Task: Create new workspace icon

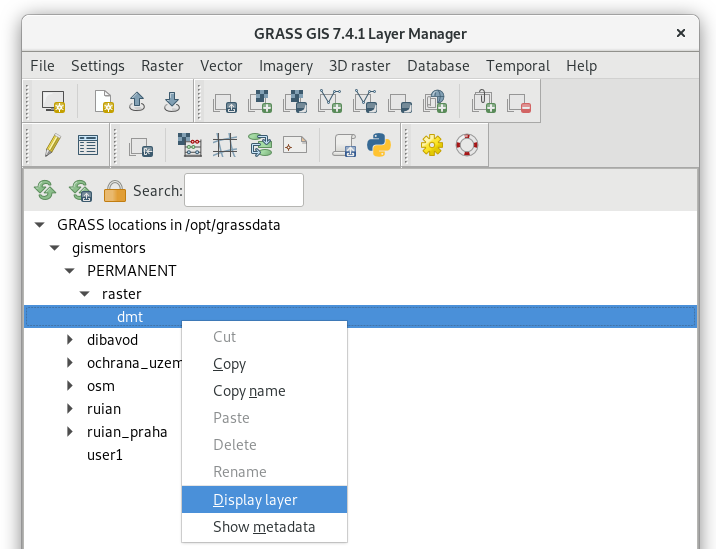Action: point(104,101)
